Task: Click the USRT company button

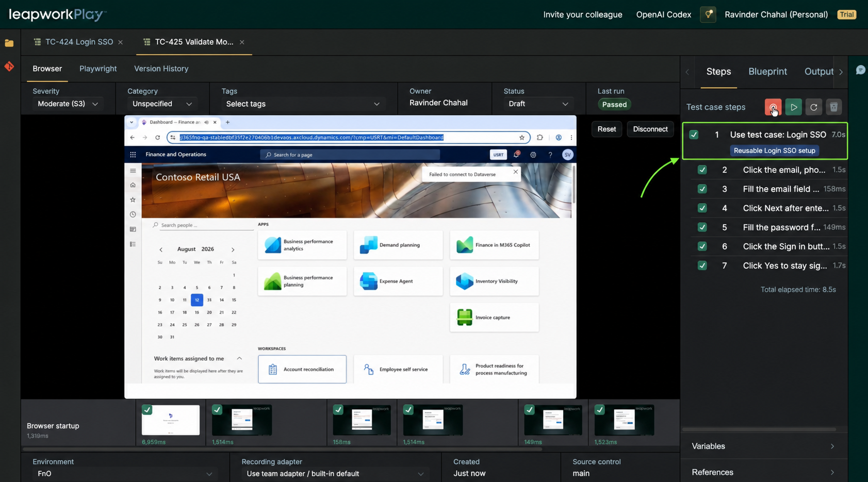Action: click(498, 155)
